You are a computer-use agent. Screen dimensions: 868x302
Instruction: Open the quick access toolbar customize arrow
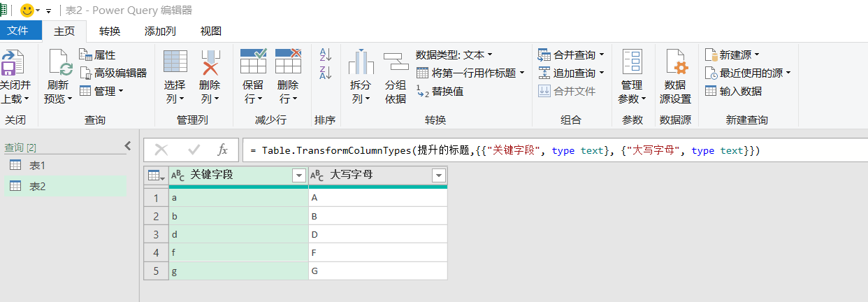click(48, 11)
